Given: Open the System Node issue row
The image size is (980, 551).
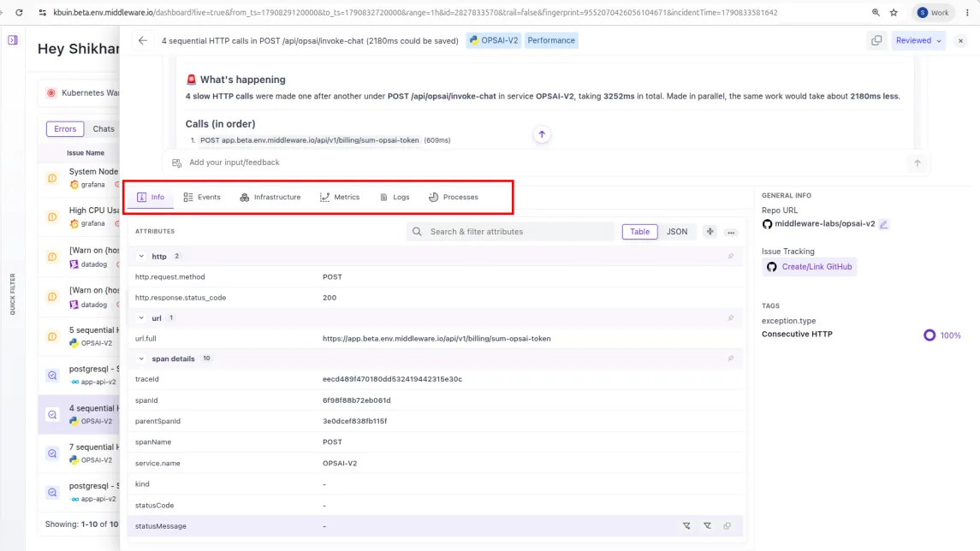Looking at the screenshot, I should coord(79,178).
